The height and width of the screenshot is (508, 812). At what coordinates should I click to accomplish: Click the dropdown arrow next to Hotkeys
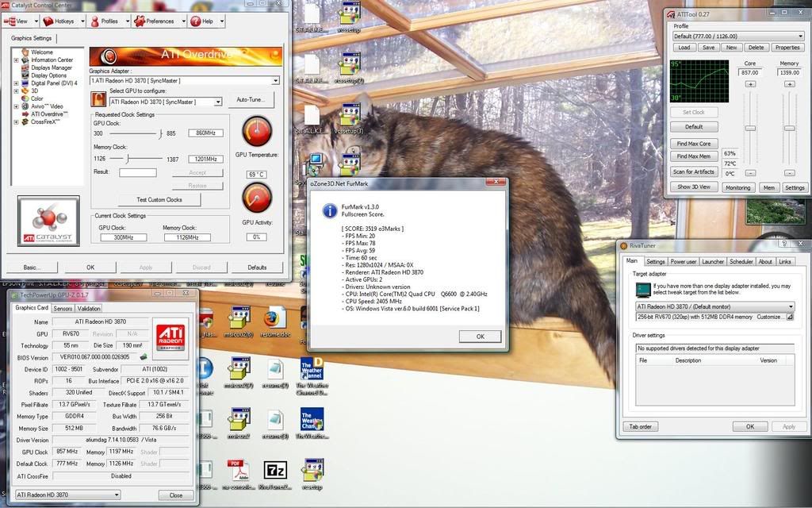[x=82, y=21]
